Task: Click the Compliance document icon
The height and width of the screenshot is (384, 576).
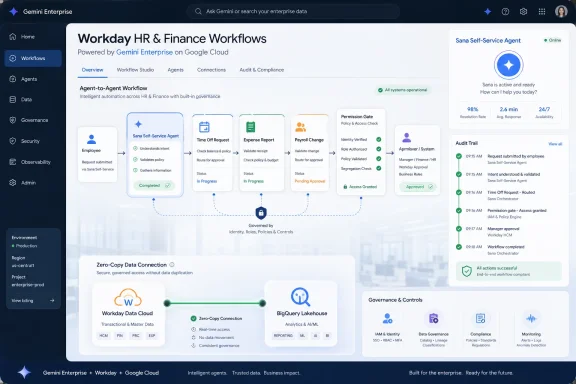Action: click(480, 318)
